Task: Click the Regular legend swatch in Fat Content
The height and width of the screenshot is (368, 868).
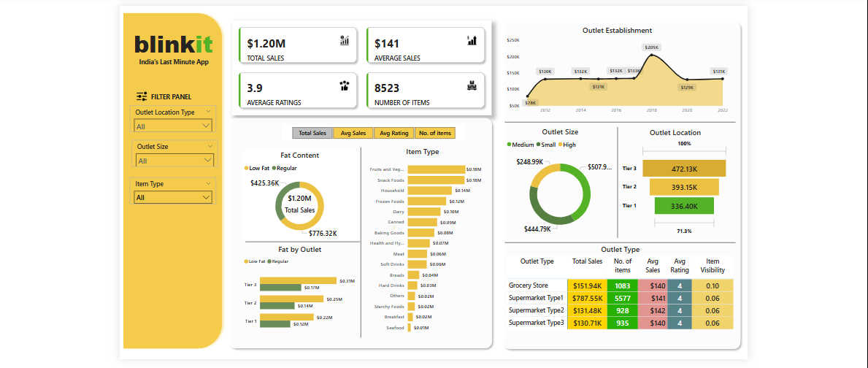Action: tap(274, 168)
